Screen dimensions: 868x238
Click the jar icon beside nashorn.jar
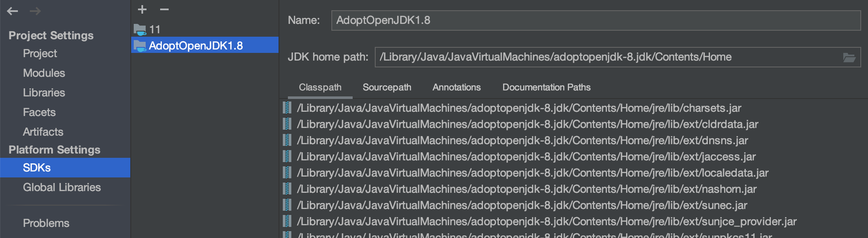[x=287, y=189]
